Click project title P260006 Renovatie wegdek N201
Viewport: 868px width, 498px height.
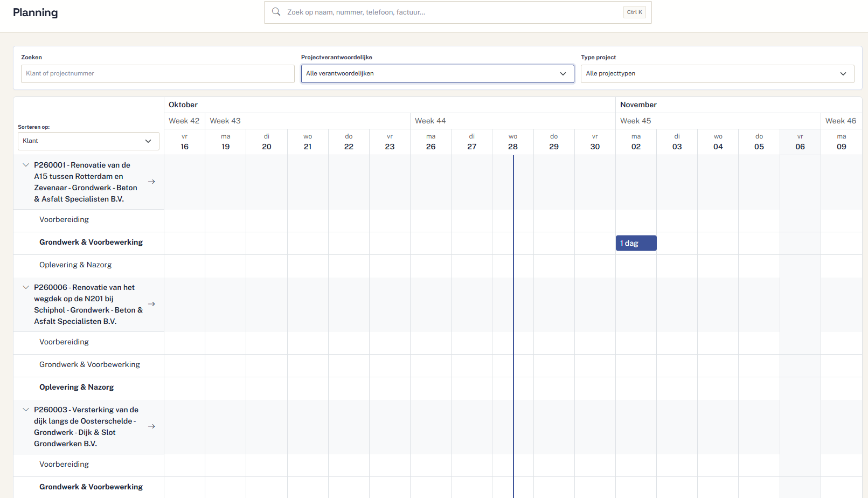point(88,305)
